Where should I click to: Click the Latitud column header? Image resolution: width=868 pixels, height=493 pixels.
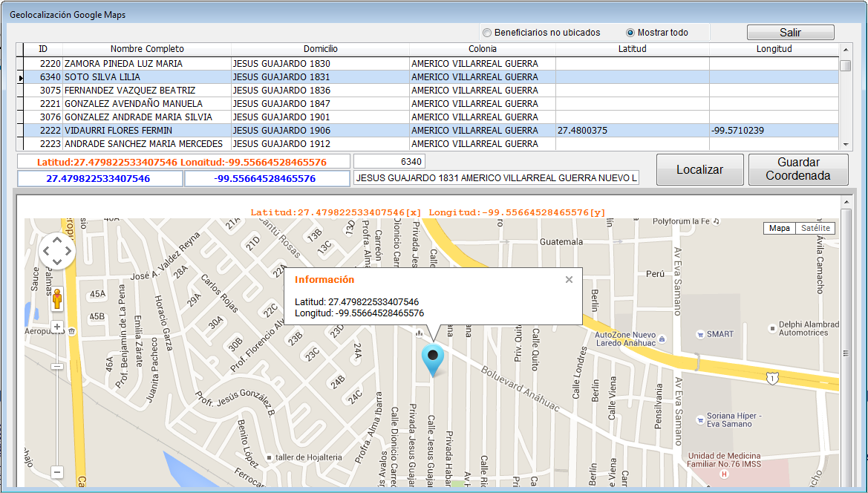[632, 49]
